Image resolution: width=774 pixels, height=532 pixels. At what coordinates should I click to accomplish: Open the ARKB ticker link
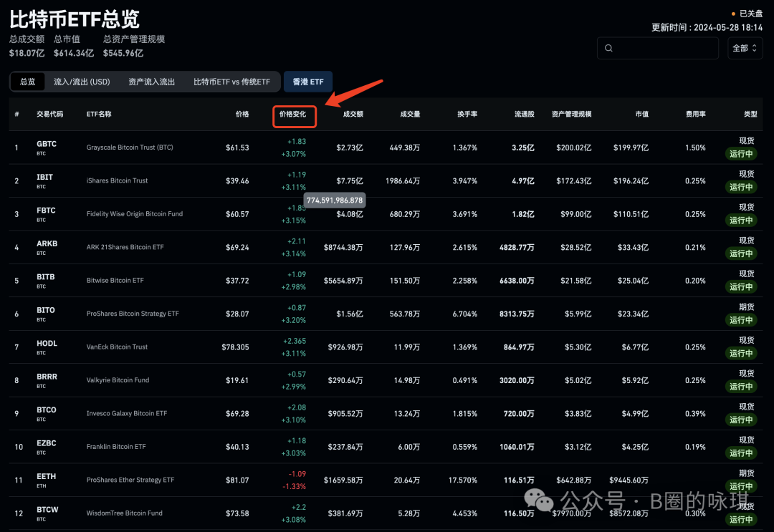point(47,243)
